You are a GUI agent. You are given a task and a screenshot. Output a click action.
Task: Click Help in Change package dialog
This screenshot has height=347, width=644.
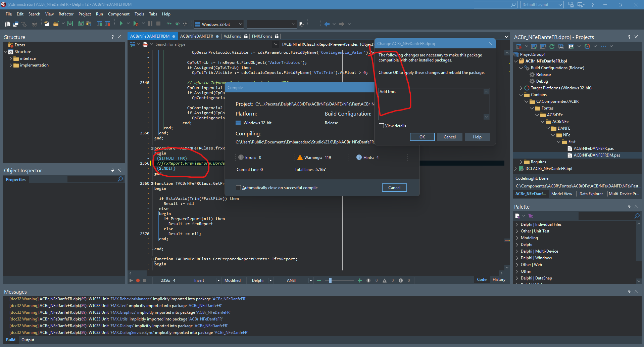point(477,137)
